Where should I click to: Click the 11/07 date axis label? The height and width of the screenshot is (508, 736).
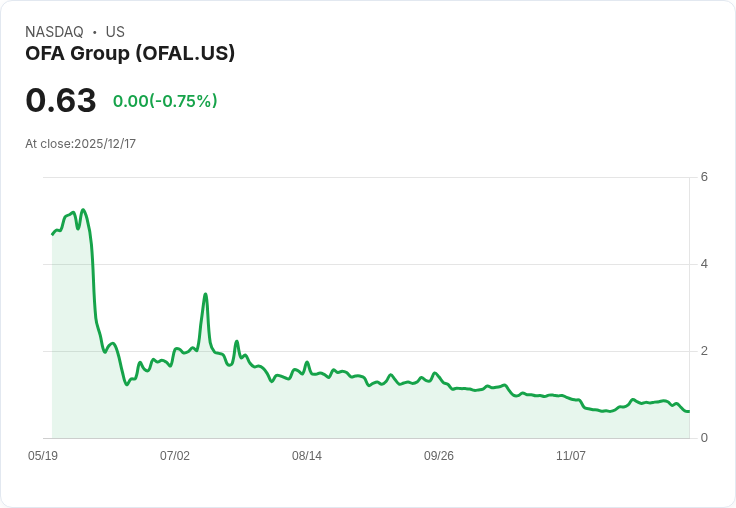570,455
